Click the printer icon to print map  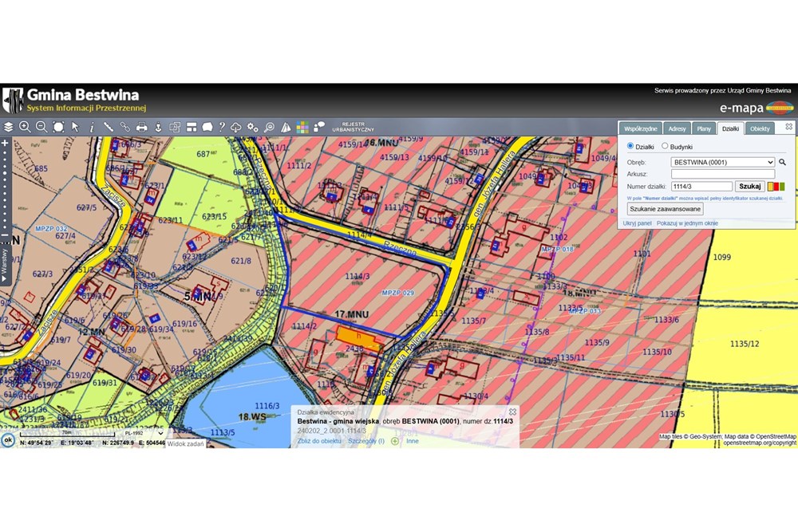point(141,127)
